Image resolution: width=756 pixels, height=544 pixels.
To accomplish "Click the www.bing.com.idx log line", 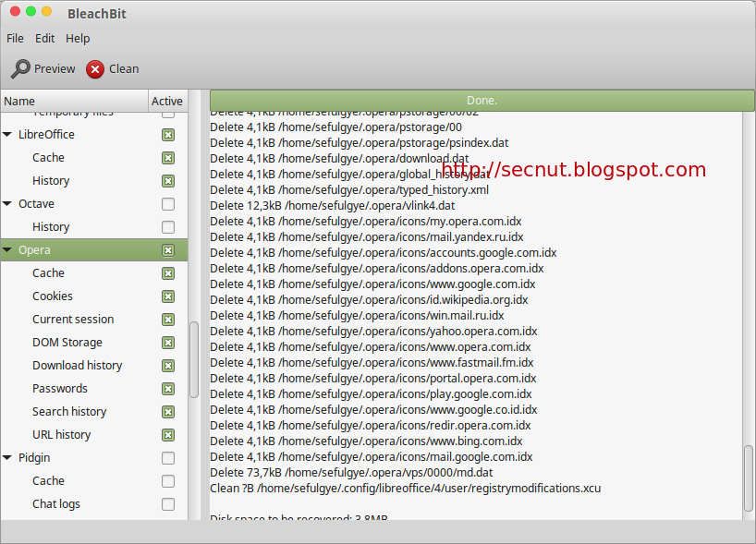I will point(366,441).
